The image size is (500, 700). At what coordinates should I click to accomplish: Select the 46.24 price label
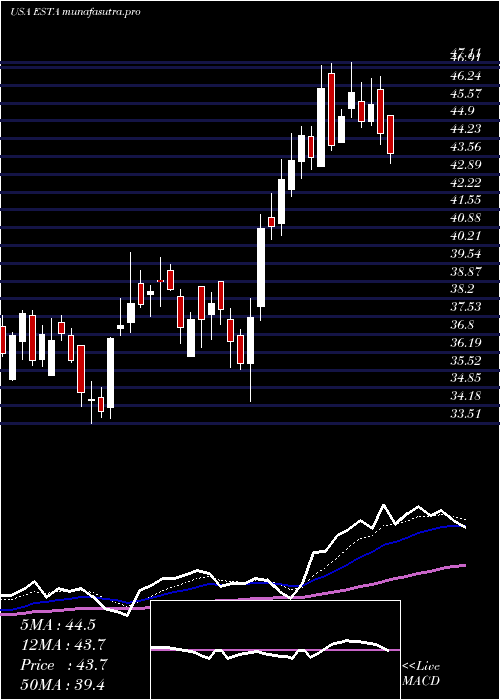coord(466,76)
